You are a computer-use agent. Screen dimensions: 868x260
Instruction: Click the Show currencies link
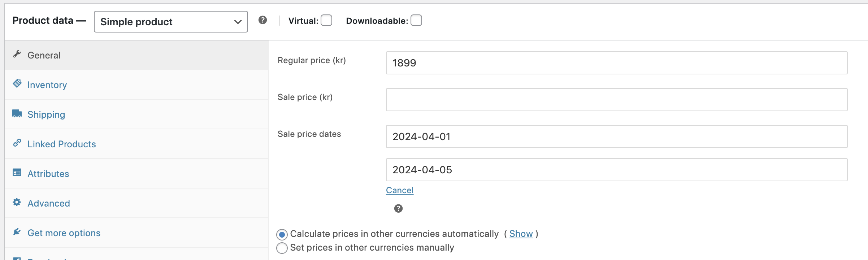521,234
